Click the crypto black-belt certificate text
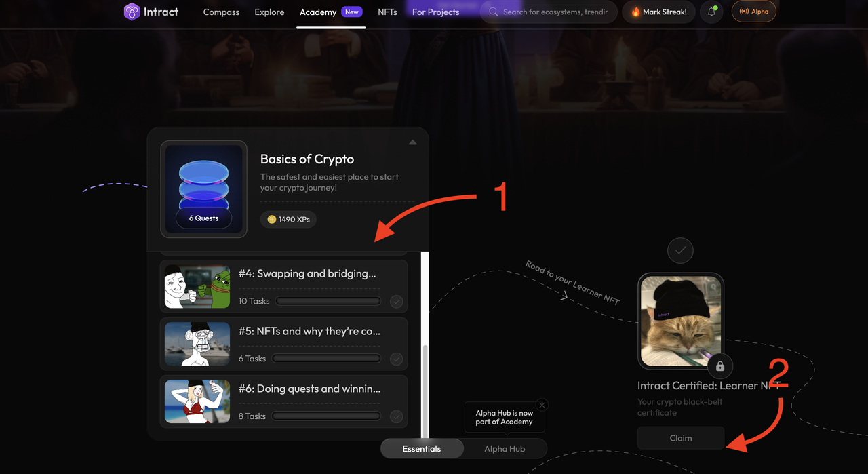 click(x=679, y=407)
